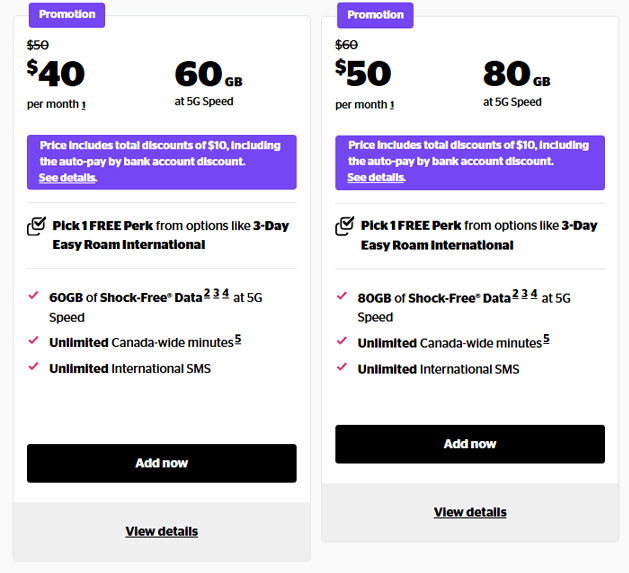Open footnote 4 on 80GB Shock-Free Data
Viewport: 629px width, 573px height.
(534, 293)
